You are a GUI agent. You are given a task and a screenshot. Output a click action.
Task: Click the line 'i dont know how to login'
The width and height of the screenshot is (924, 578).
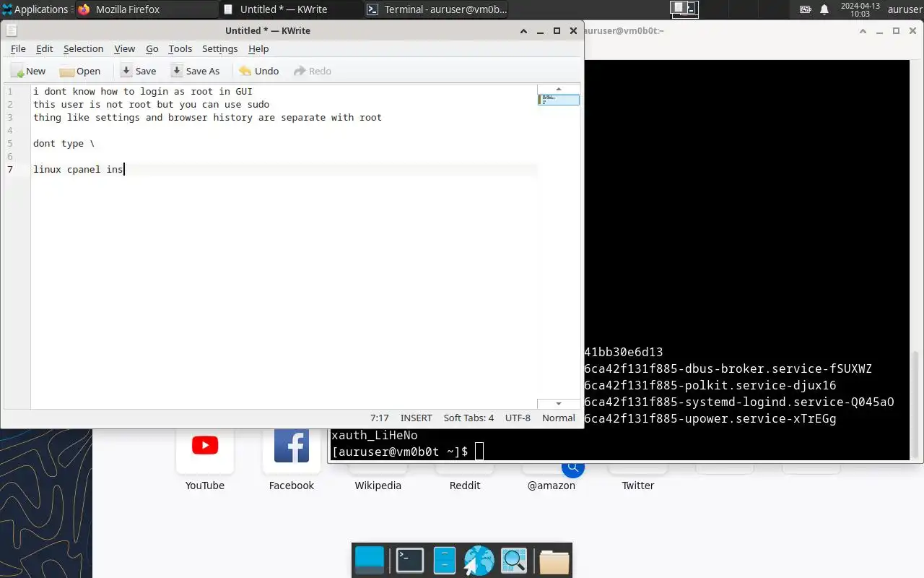point(142,91)
